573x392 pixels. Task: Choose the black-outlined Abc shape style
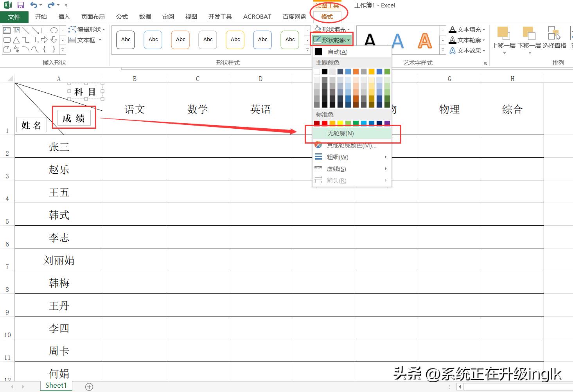pos(126,40)
